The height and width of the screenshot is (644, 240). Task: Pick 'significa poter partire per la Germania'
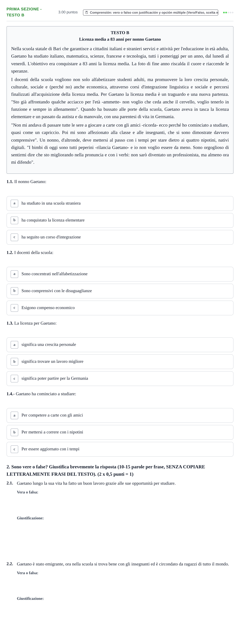coord(120,378)
